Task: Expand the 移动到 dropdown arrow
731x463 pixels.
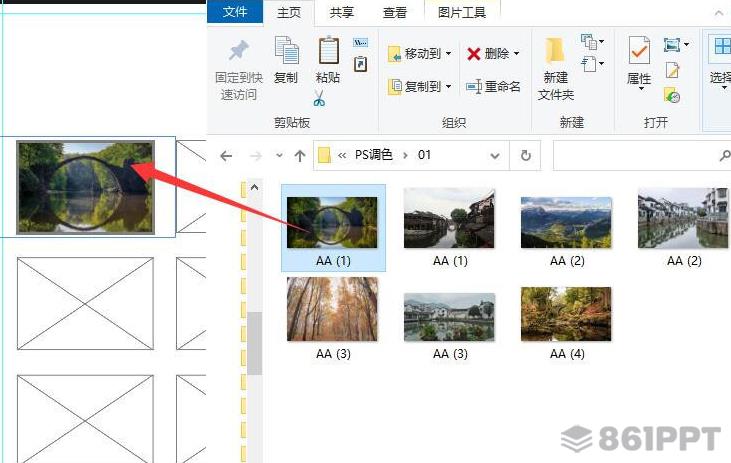Action: point(448,54)
